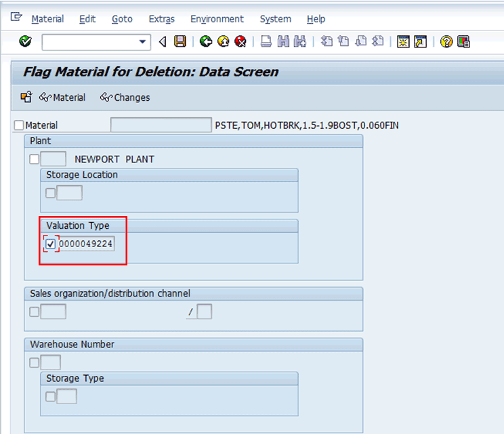The width and height of the screenshot is (504, 434).
Task: Exit using the yellow up-arrow icon
Action: [223, 41]
